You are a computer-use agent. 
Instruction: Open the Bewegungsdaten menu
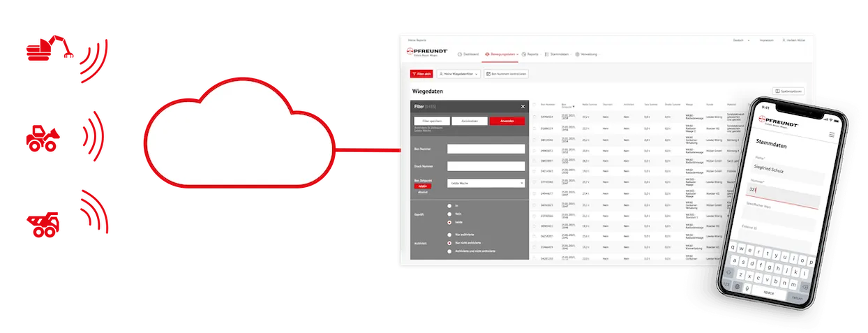coord(502,54)
